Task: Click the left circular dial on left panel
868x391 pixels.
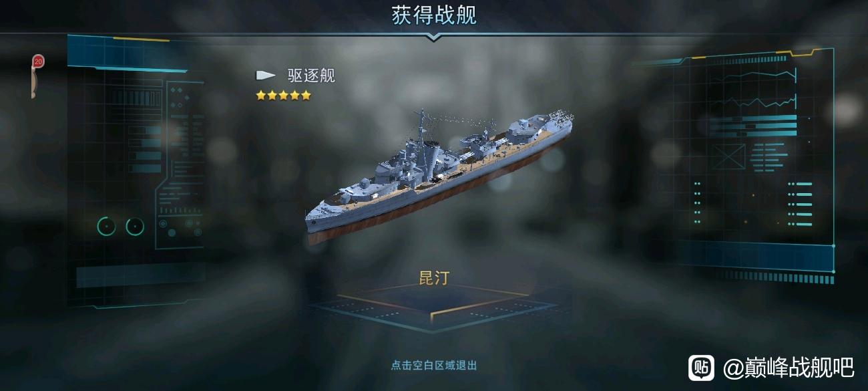Action: coord(106,227)
